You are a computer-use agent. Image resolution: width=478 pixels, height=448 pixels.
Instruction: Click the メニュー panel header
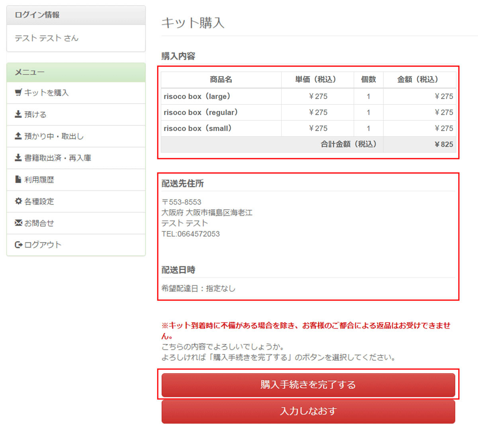coord(76,73)
